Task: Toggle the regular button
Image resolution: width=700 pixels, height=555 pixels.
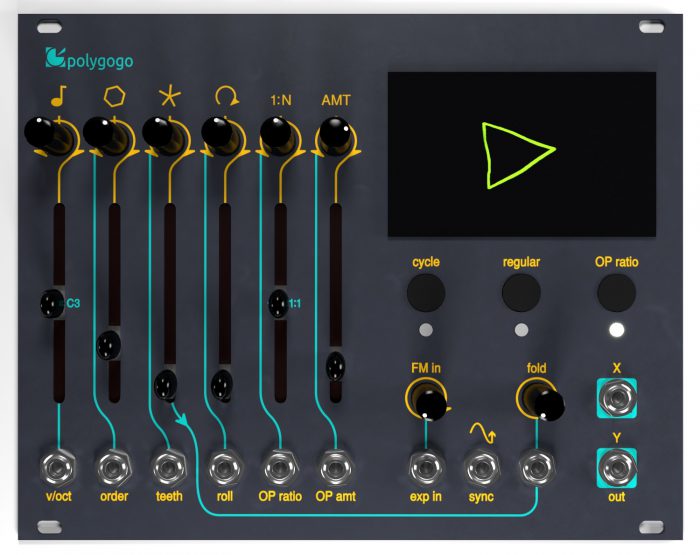Action: point(521,293)
